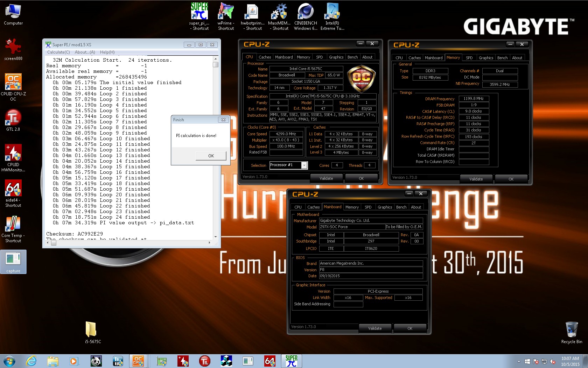The width and height of the screenshot is (588, 368).
Task: Launch CPUID HWMonitor desktop icon
Action: (13, 158)
